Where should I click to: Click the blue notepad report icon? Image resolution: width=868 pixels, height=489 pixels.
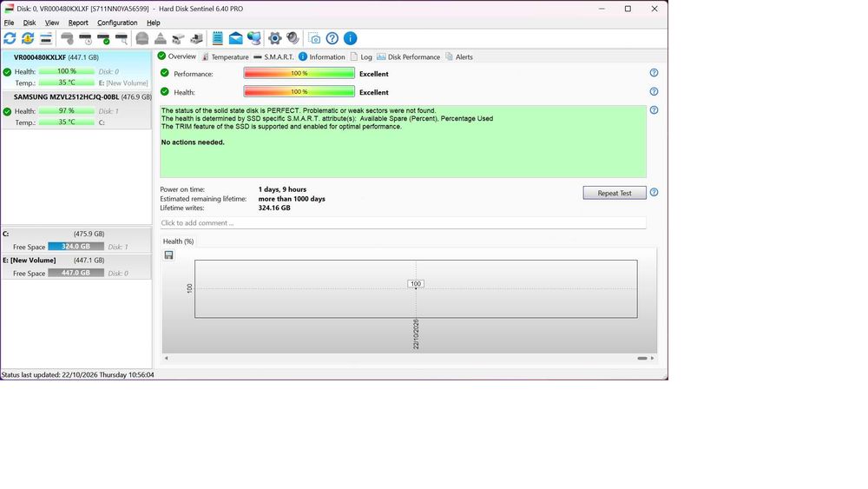click(218, 38)
